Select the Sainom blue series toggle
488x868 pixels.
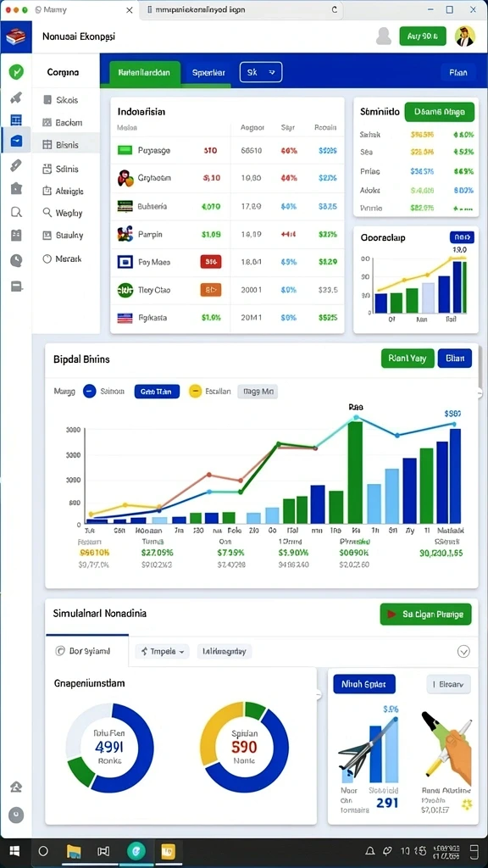[x=90, y=391]
